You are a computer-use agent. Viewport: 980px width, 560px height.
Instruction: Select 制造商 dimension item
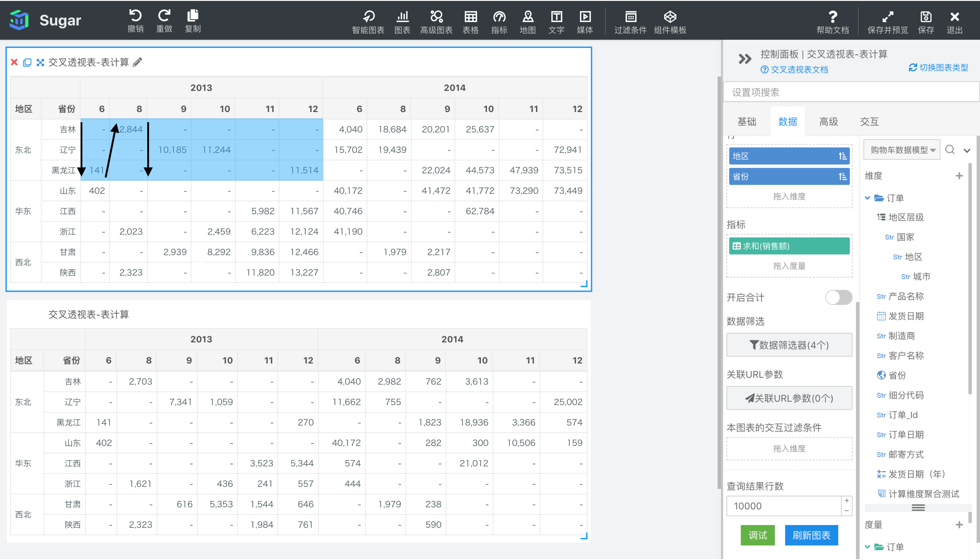(x=896, y=336)
